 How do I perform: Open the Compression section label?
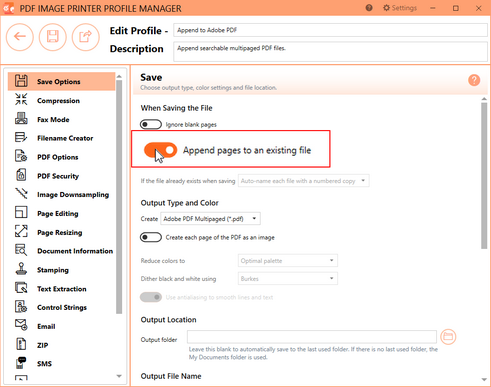click(x=58, y=101)
